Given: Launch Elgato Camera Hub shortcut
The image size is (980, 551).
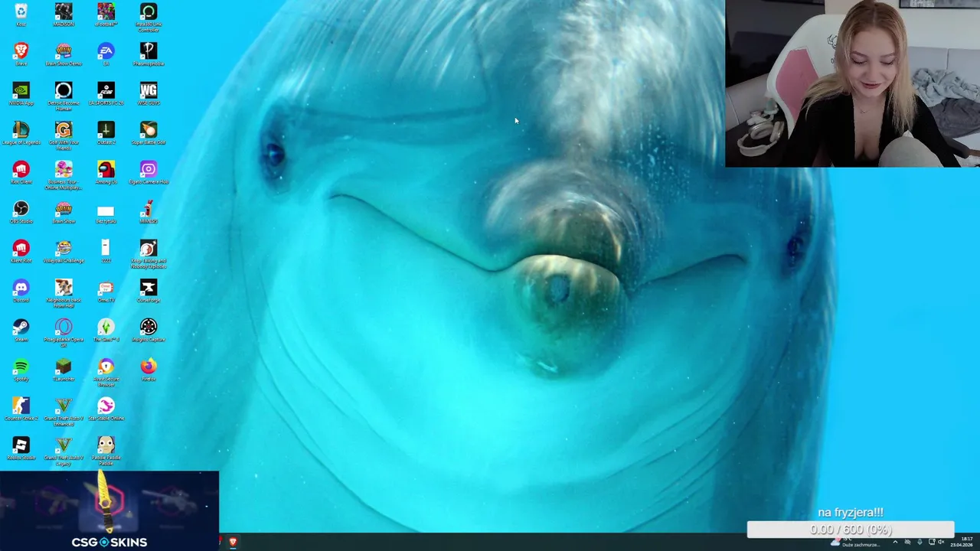Looking at the screenshot, I should coord(149,172).
